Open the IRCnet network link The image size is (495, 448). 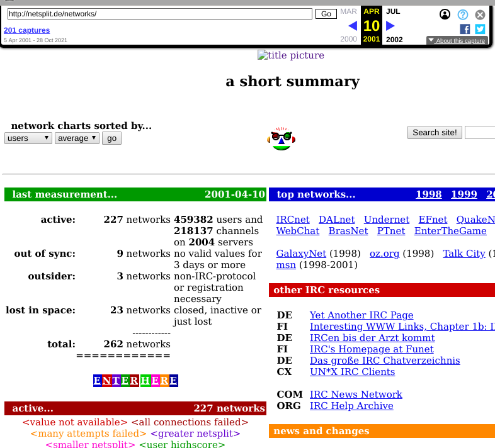point(293,220)
